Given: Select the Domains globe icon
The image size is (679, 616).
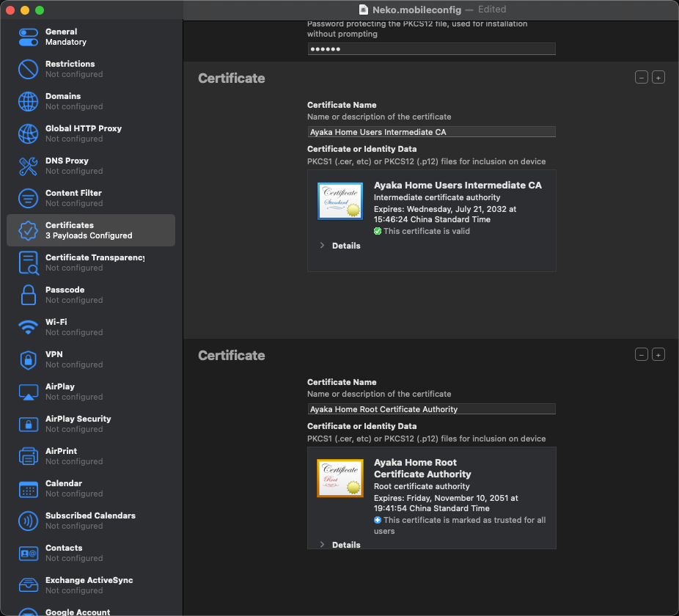Looking at the screenshot, I should click(x=28, y=101).
